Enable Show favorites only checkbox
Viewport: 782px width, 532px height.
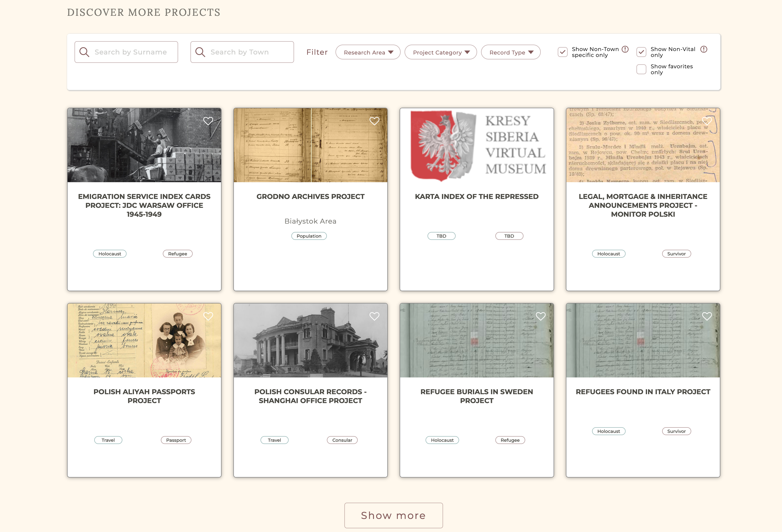(641, 69)
